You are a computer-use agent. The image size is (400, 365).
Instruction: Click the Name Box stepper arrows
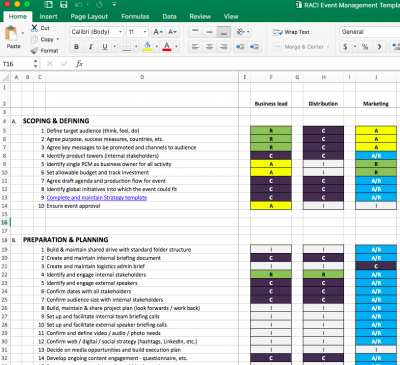pos(35,64)
